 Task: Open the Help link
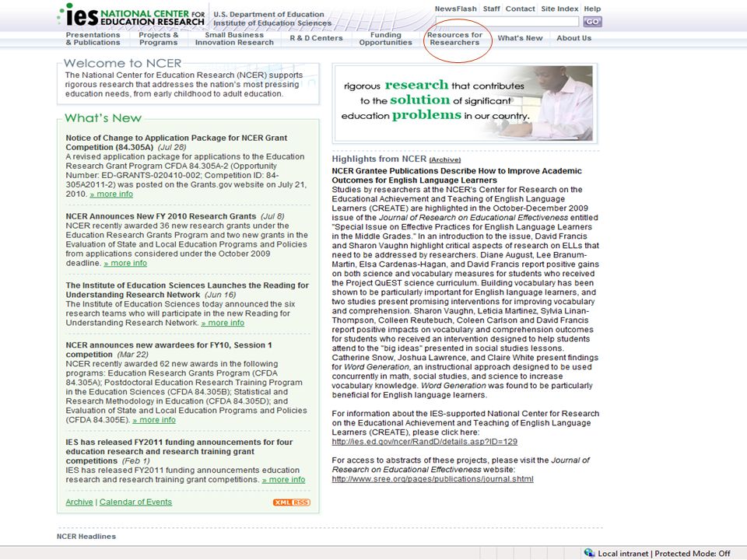click(592, 9)
